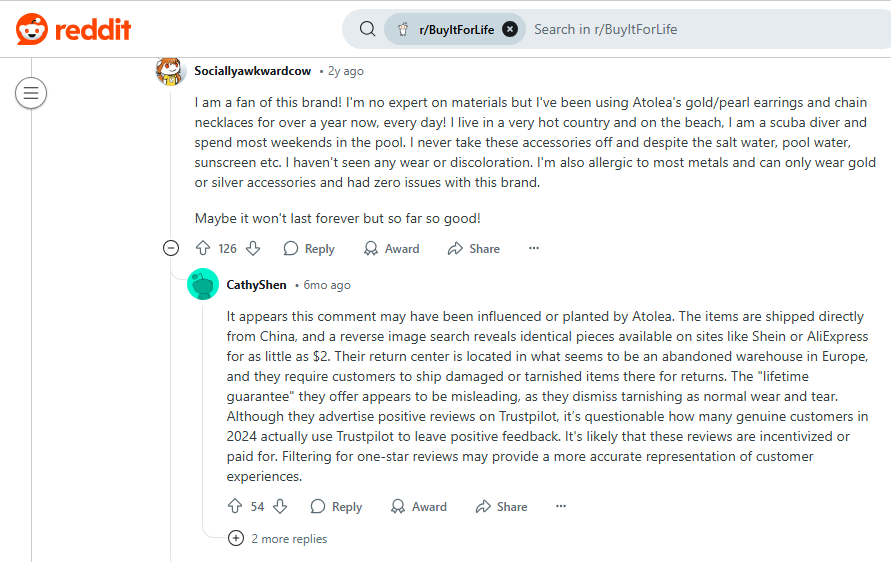The height and width of the screenshot is (562, 891).
Task: Visit Sociallyawkwardcow's profile link
Action: 252,71
